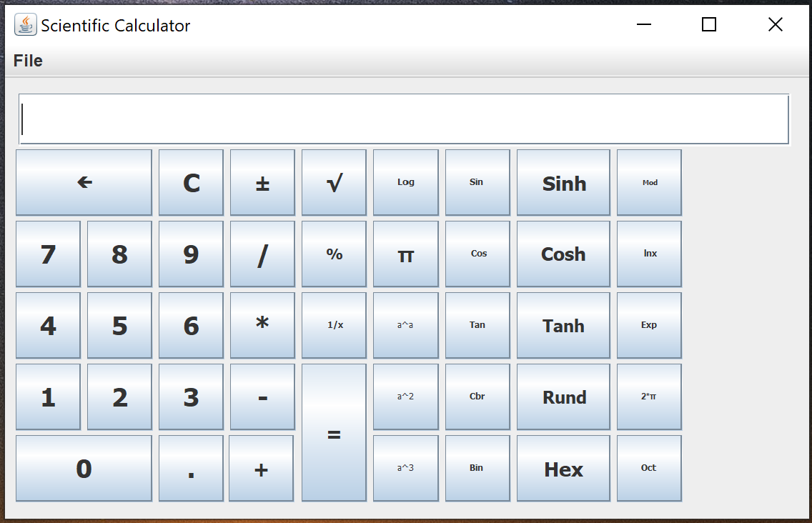Click the Rund rounding button
812x523 pixels.
point(563,397)
